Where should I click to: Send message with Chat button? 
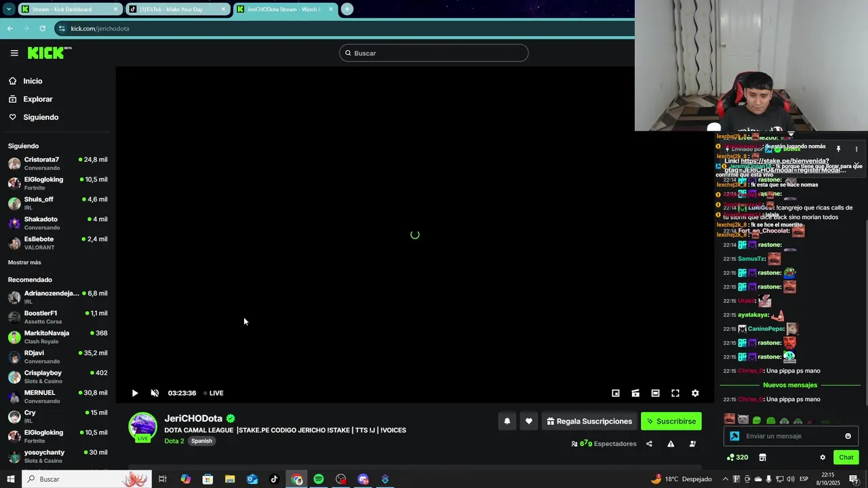coord(846,457)
